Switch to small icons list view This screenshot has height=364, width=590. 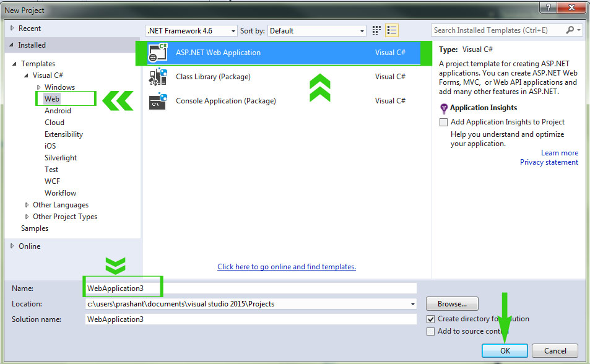coord(392,30)
